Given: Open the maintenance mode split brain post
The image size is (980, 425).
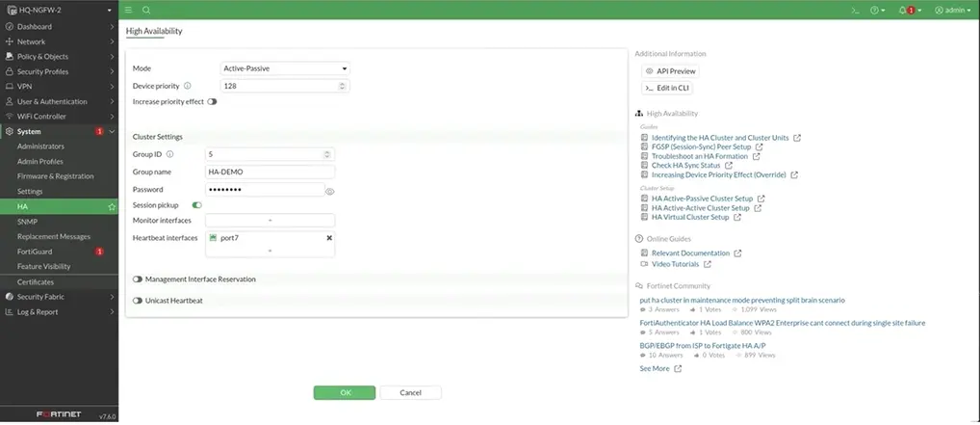Looking at the screenshot, I should [x=742, y=301].
